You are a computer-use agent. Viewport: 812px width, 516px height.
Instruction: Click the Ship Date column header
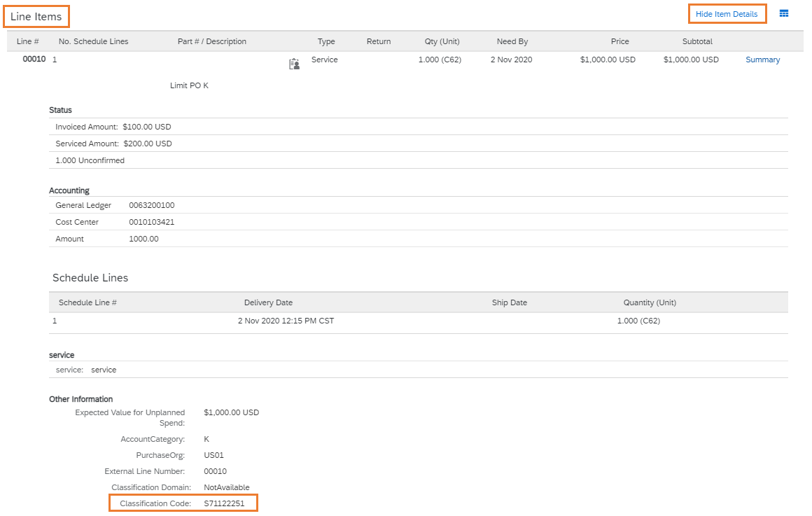[509, 302]
